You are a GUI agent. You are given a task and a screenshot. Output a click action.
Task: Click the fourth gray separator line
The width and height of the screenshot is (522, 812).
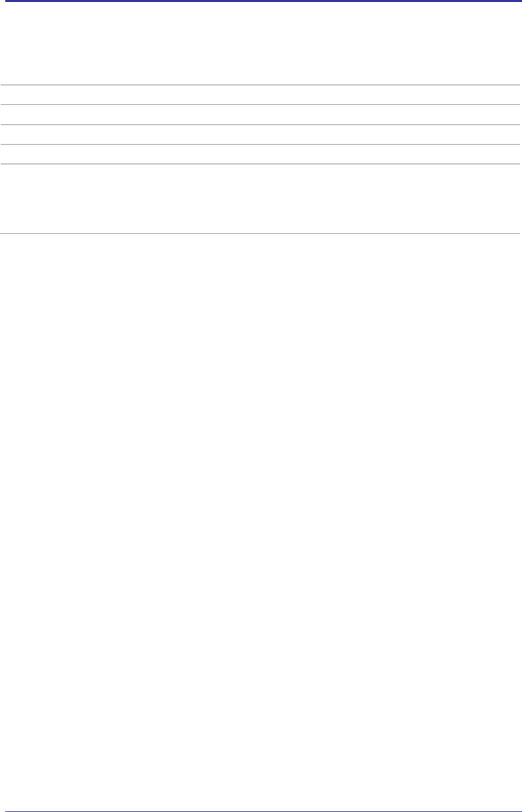pos(261,144)
